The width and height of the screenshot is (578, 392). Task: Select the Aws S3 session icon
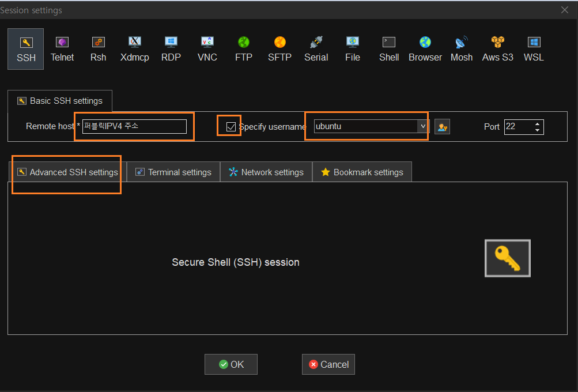[498, 49]
